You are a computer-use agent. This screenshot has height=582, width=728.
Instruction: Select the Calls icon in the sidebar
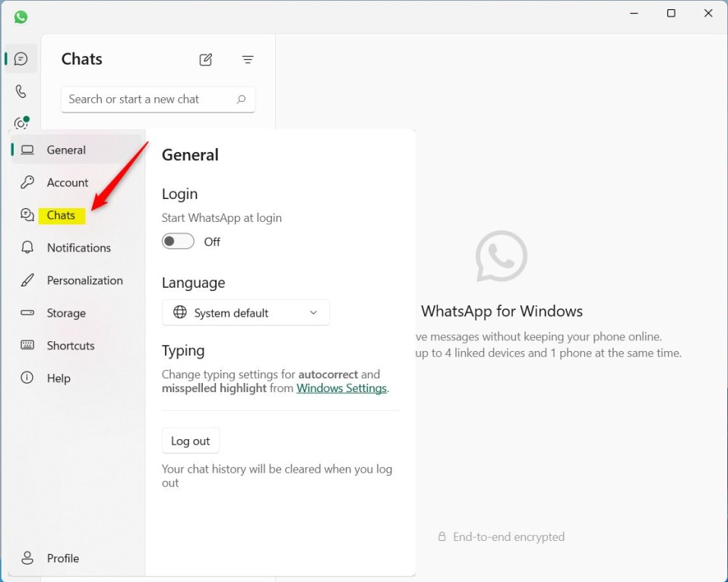click(x=21, y=90)
